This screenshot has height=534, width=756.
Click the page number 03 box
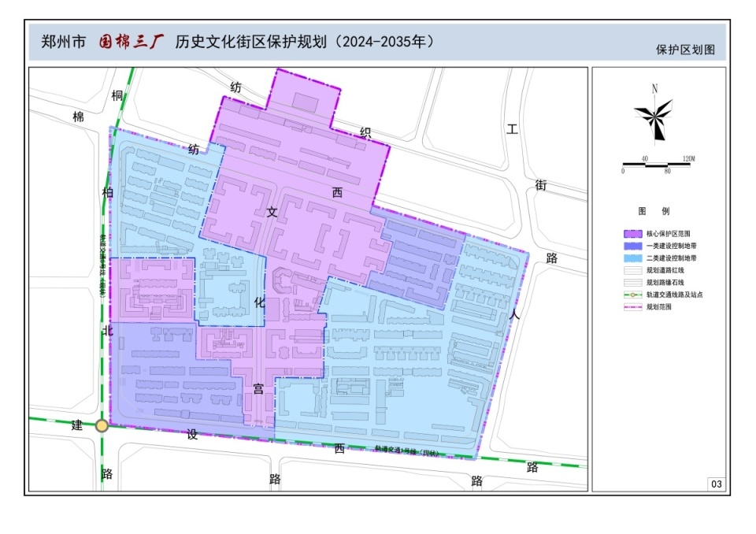717,484
